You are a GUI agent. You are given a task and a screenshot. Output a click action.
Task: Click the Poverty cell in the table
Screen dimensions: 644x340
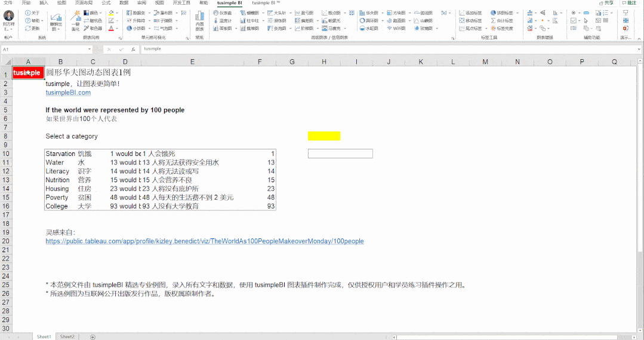(x=60, y=197)
